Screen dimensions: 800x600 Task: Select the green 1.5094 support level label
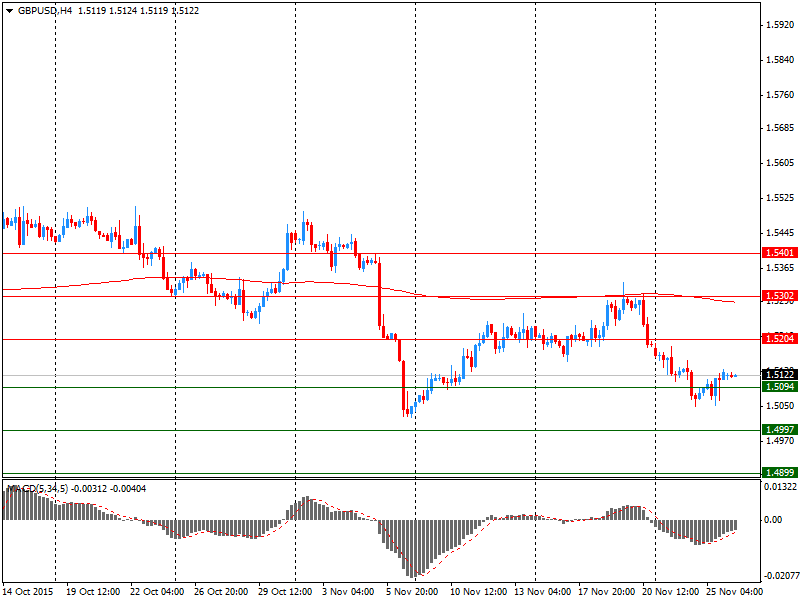pos(780,387)
